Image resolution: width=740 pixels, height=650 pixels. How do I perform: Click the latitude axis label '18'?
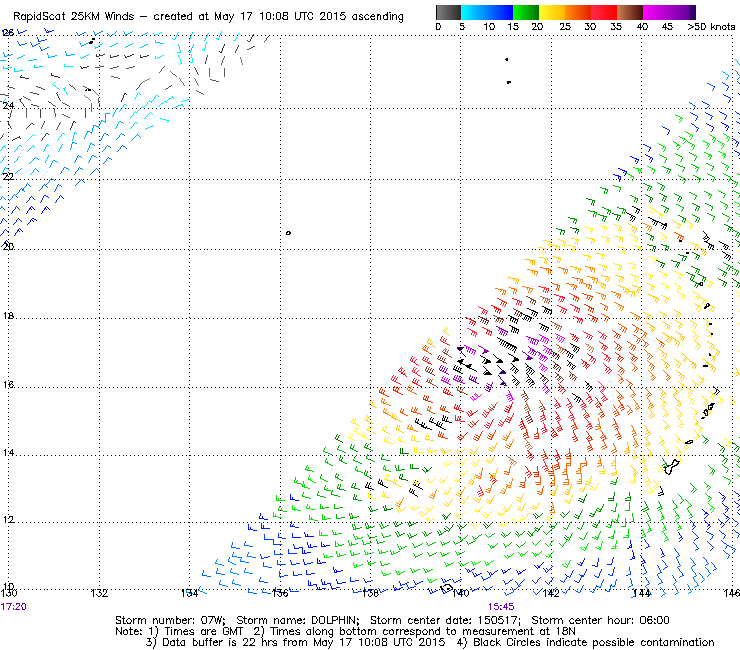tap(8, 316)
